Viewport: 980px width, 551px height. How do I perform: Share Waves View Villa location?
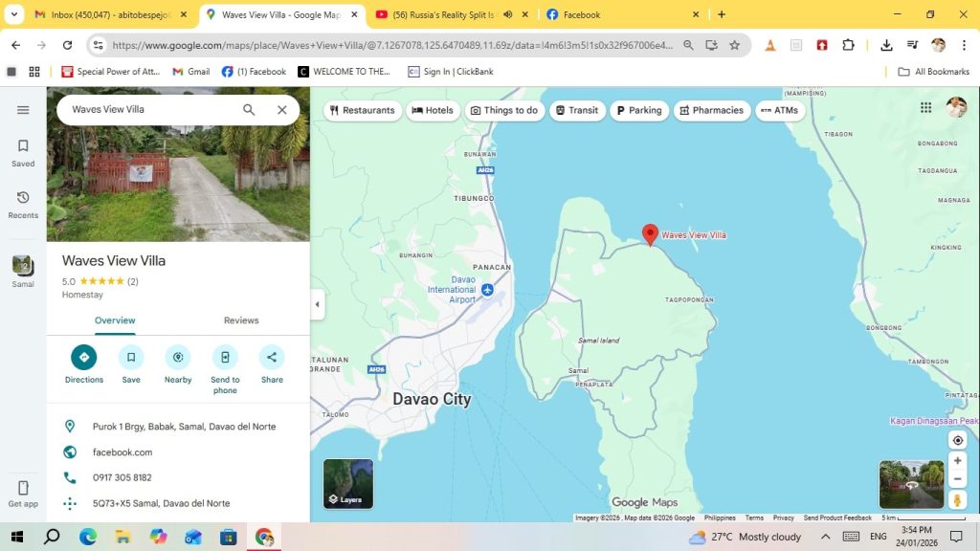click(x=272, y=358)
